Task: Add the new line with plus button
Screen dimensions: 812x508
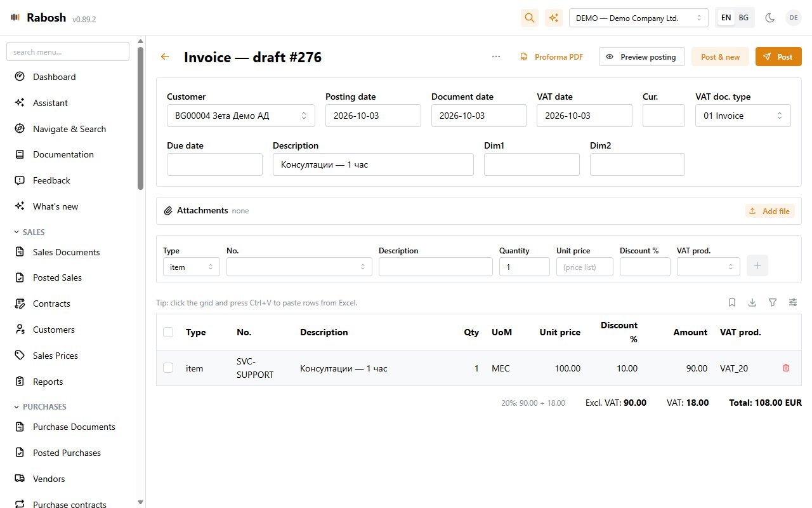Action: click(757, 266)
